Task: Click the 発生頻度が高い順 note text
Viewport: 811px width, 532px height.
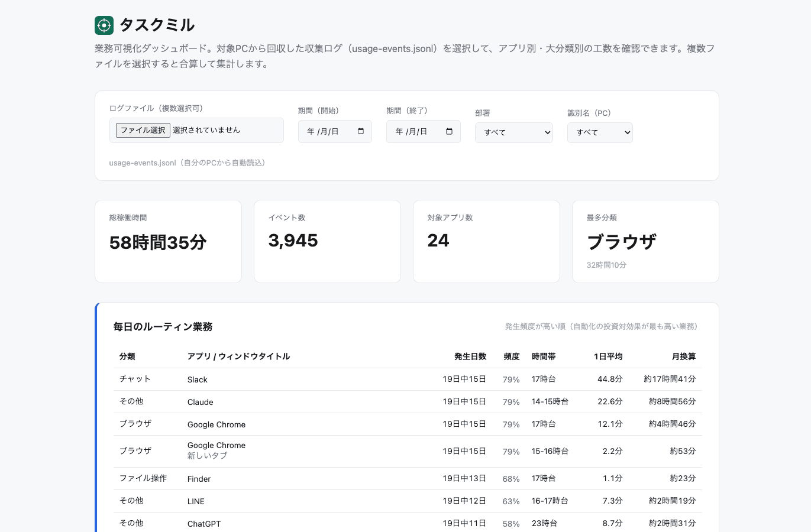Action: coord(603,326)
